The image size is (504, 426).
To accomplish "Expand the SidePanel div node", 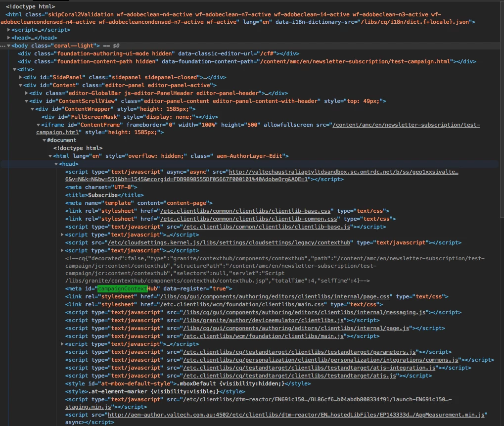I will point(21,77).
